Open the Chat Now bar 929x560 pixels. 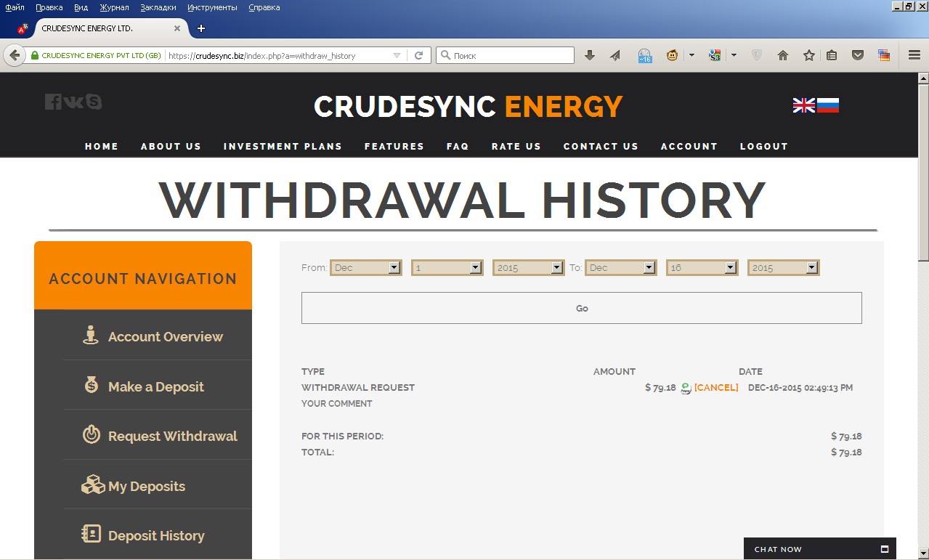click(819, 549)
